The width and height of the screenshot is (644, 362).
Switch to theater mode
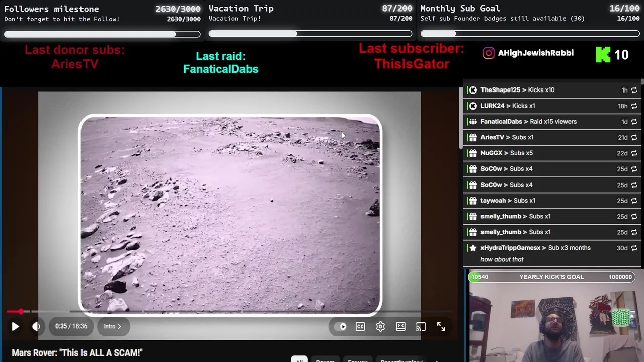point(400,326)
